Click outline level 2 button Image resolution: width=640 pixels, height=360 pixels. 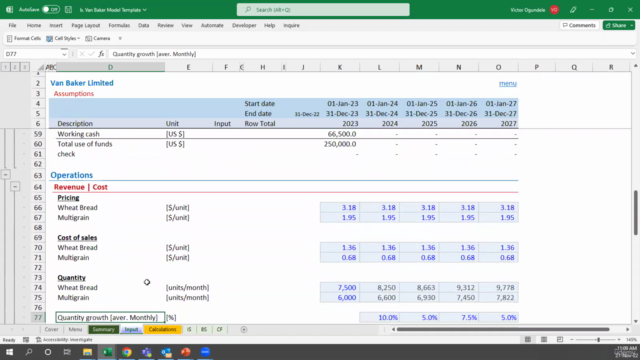click(15, 67)
